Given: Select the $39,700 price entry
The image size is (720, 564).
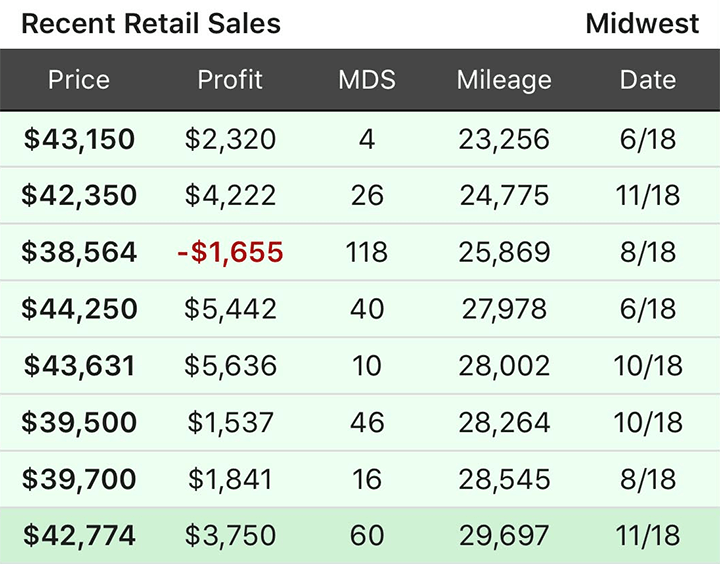Looking at the screenshot, I should [79, 479].
